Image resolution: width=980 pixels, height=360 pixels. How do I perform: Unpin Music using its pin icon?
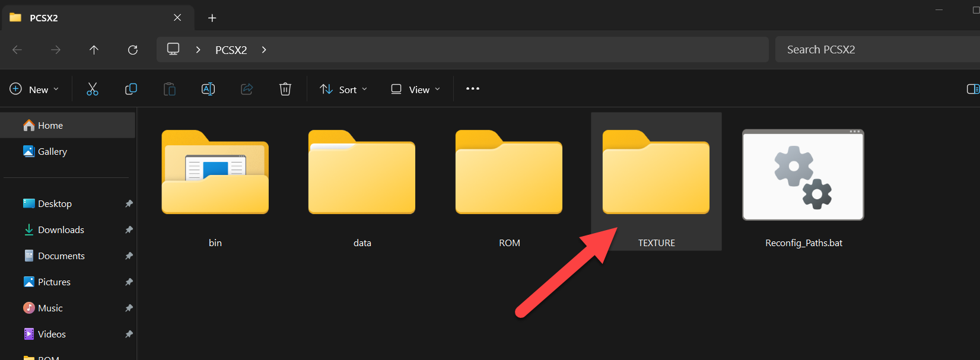coord(129,308)
